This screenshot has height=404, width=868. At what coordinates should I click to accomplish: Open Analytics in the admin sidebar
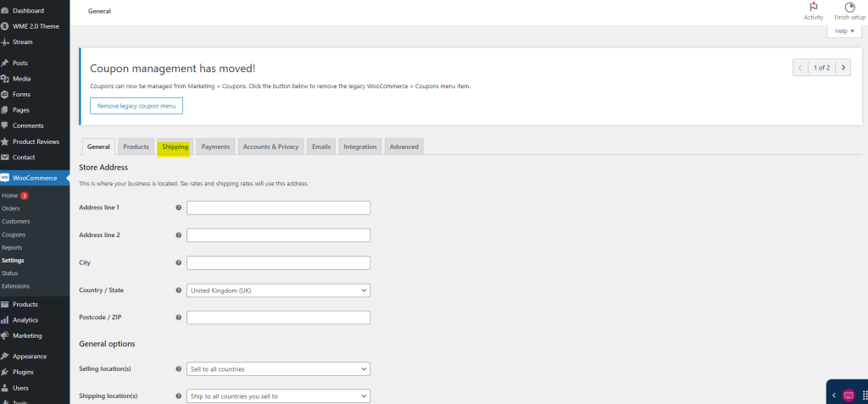point(25,320)
